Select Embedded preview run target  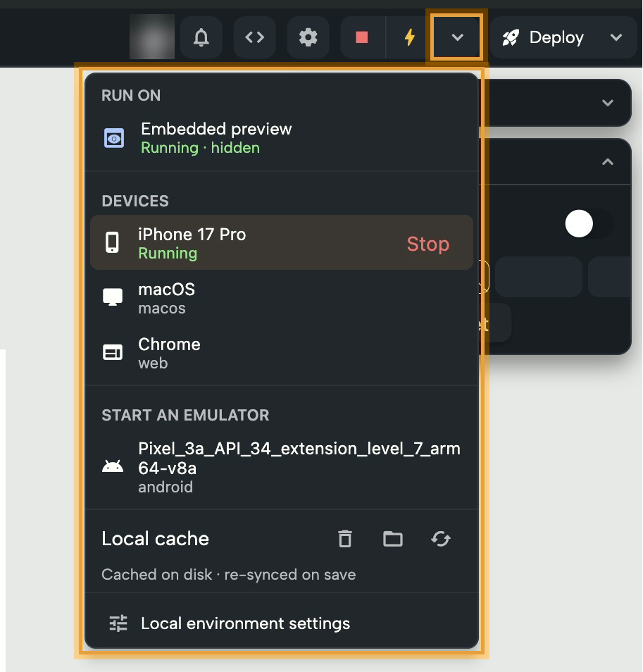pos(282,138)
